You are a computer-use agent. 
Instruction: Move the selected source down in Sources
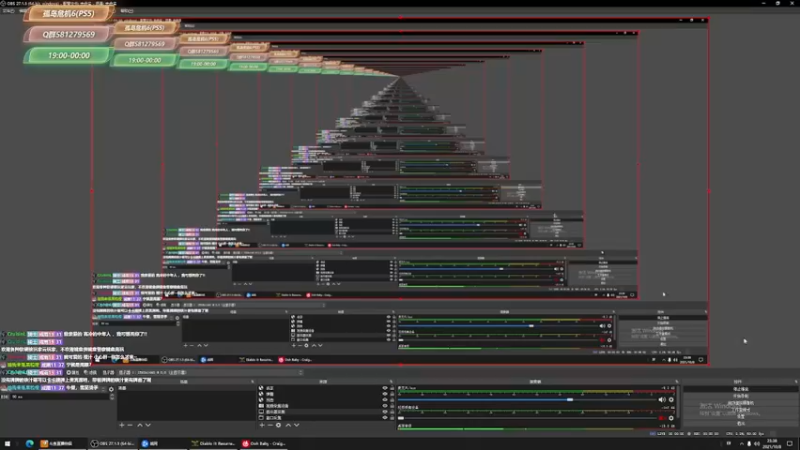tap(296, 425)
